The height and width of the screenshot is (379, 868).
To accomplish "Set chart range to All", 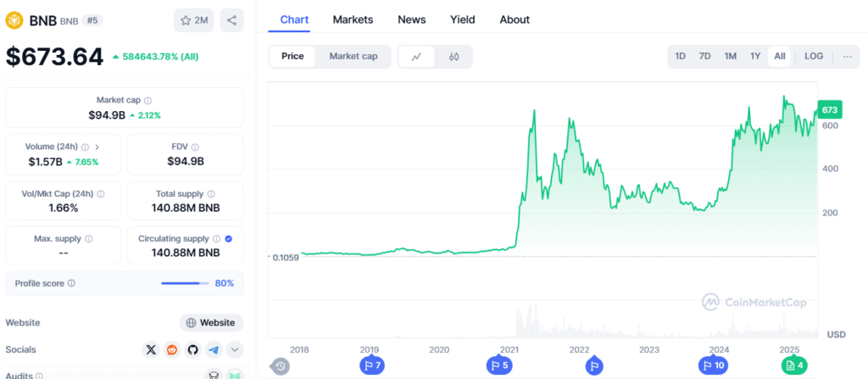I will 780,57.
